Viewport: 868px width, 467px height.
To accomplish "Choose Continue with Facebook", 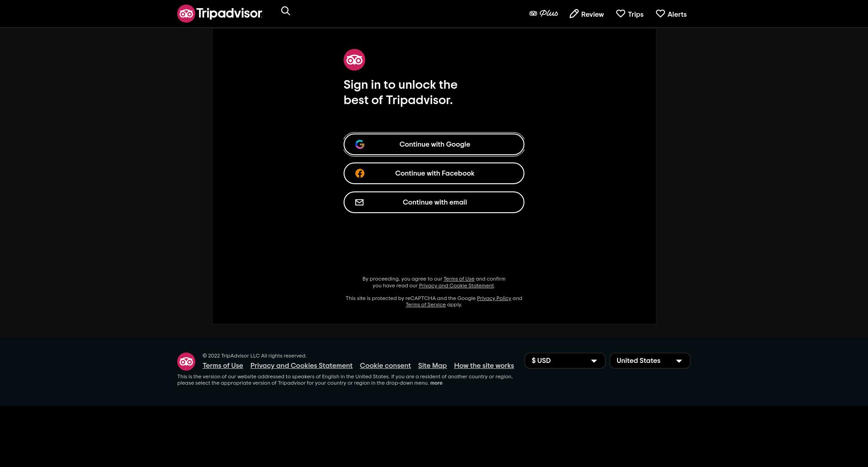I will point(434,173).
